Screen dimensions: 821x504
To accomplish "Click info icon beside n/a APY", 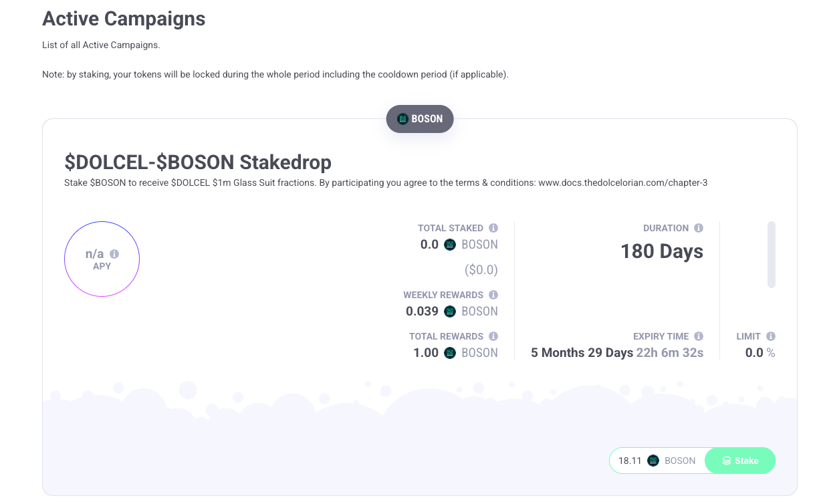I will 114,254.
